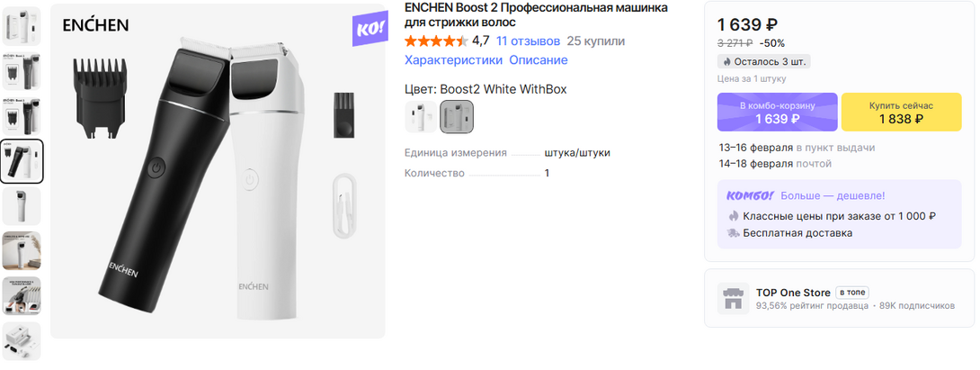Image resolution: width=980 pixels, height=370 pixels.
Task: Click the delivery truck icon for free shipping
Action: 734,233
